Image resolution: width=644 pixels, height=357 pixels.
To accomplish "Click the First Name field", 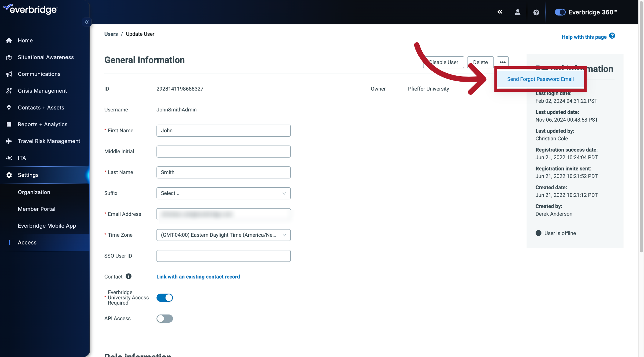I will [223, 131].
